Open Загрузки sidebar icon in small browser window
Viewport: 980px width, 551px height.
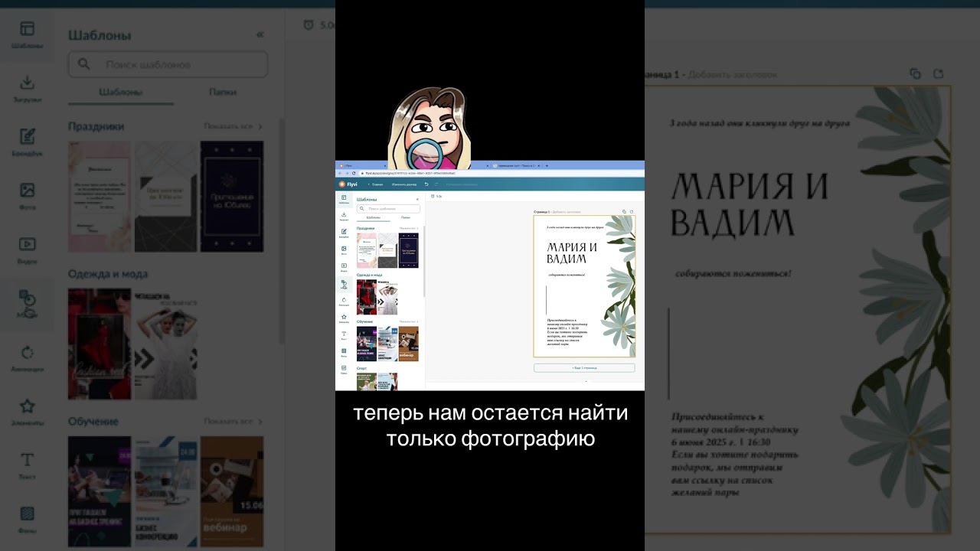coord(344,217)
